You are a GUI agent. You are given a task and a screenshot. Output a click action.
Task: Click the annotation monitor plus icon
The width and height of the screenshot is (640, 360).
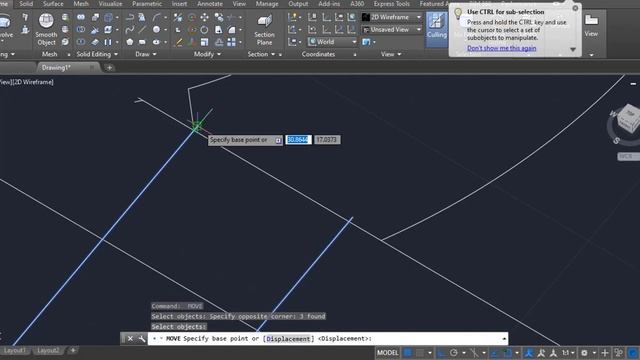coord(605,353)
